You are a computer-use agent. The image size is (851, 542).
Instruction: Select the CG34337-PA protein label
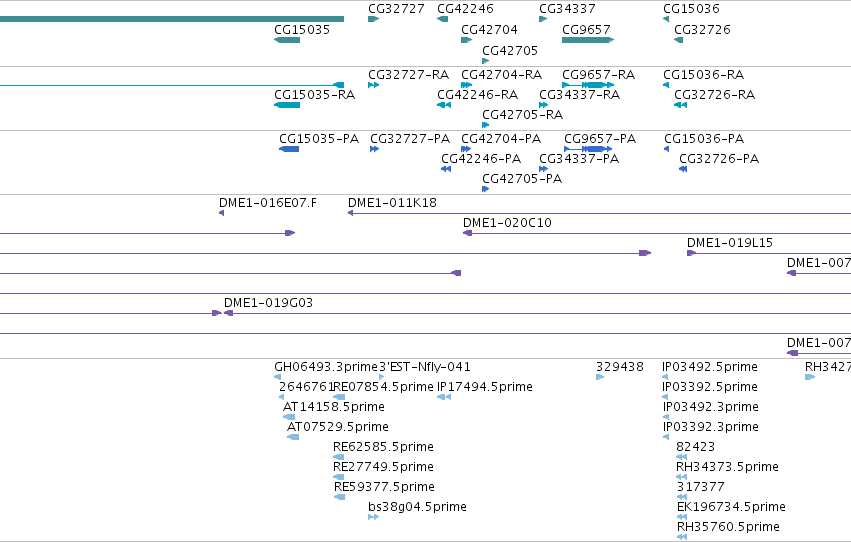click(x=579, y=159)
